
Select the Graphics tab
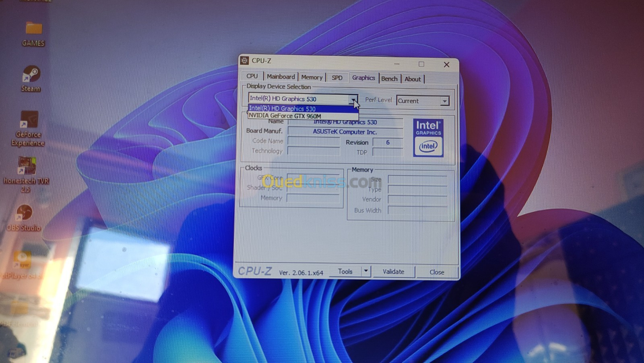[x=363, y=78]
